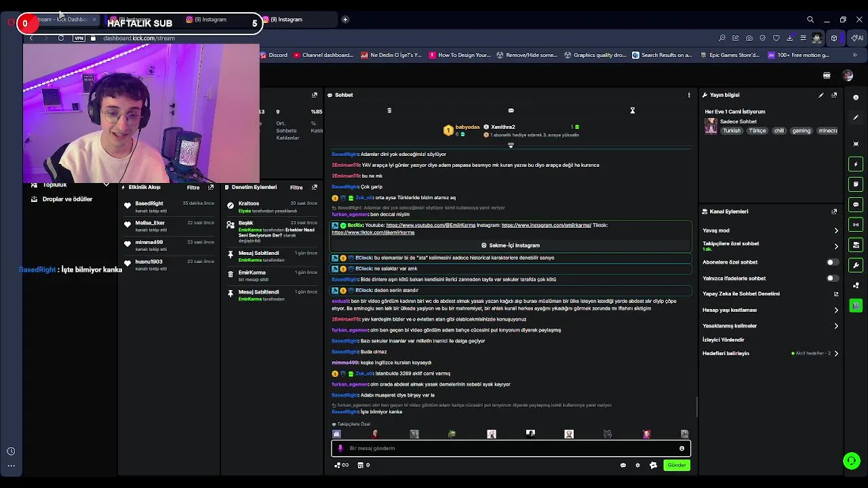The image size is (868, 488).
Task: Click İzleyici Yönlendir option
Action: click(724, 340)
